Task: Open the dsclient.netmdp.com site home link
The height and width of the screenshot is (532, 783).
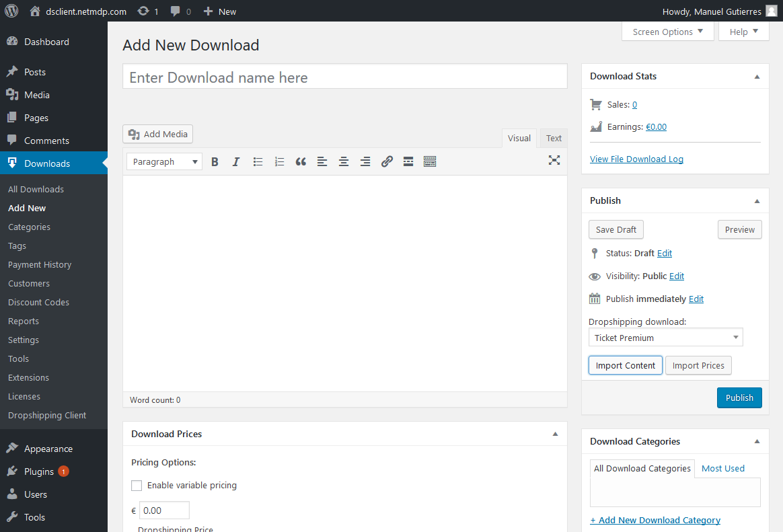Action: pos(78,11)
